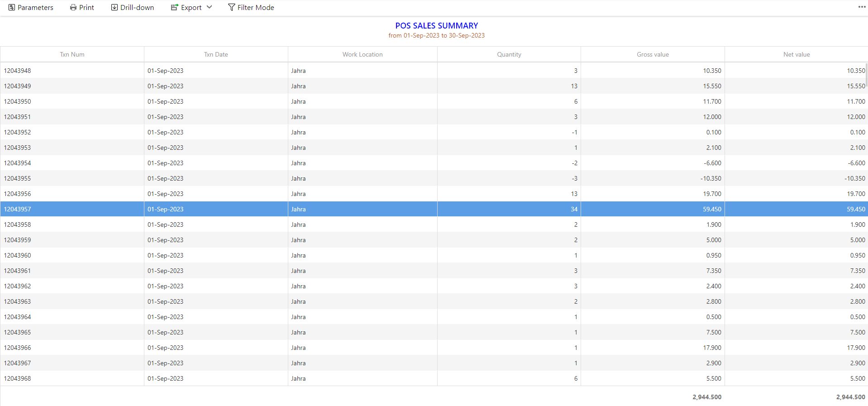Screen dimensions: 868x406
Task: Select transaction row 12043948
Action: (x=18, y=71)
